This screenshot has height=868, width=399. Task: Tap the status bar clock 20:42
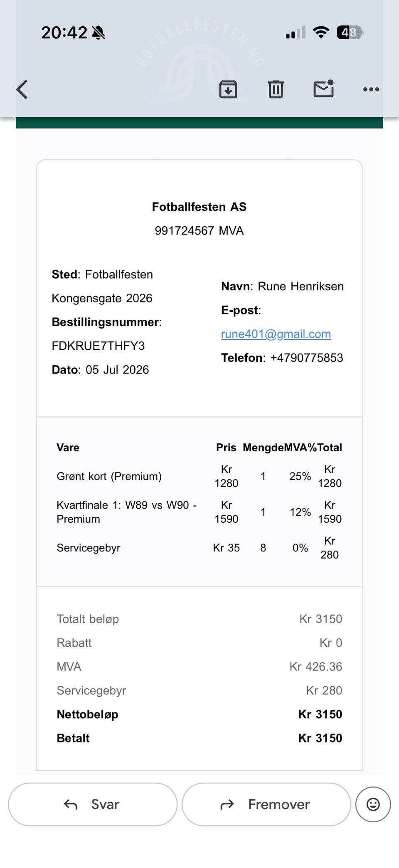pos(64,32)
